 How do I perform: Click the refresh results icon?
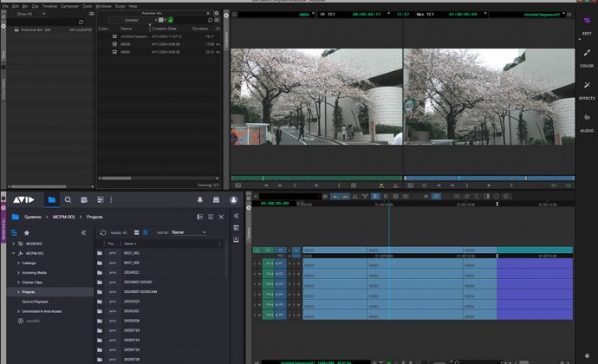coord(103,232)
